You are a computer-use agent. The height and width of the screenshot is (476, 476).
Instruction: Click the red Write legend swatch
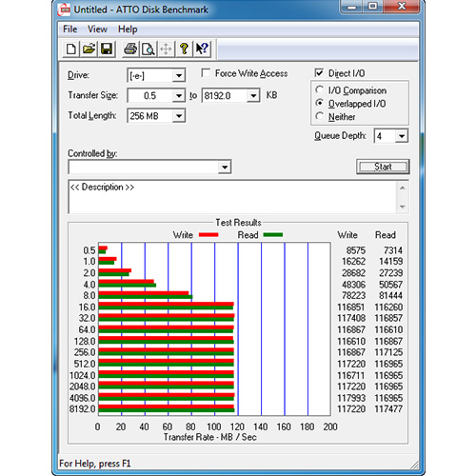click(x=208, y=235)
